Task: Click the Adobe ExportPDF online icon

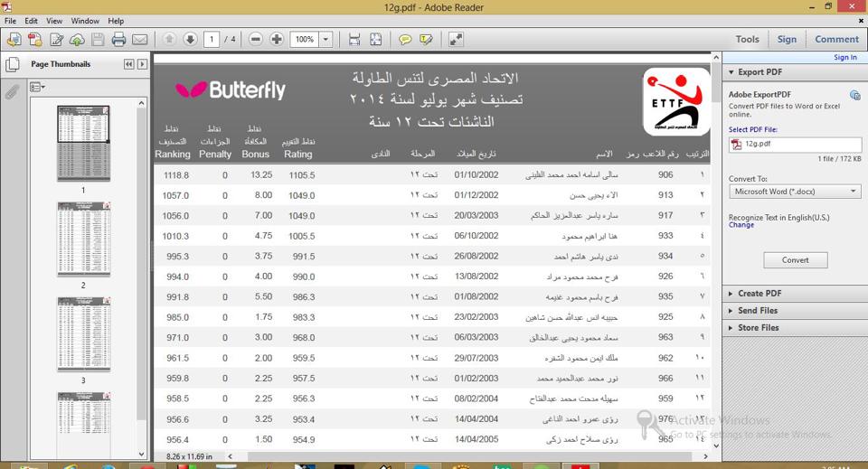Action: (x=854, y=95)
